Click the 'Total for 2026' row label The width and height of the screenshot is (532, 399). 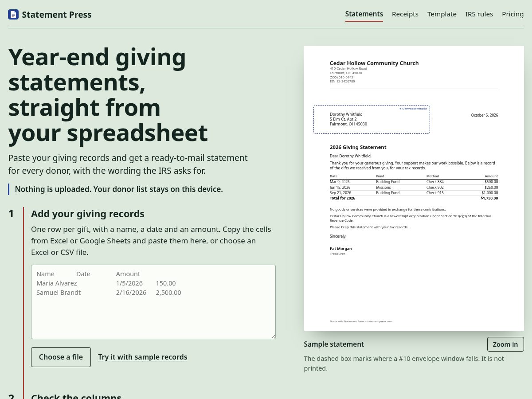coord(342,198)
